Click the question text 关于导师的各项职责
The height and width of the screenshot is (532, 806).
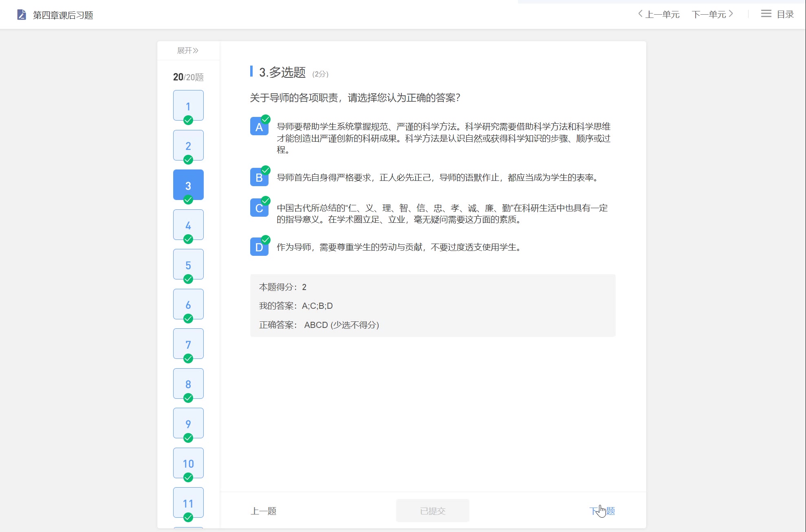coord(355,98)
